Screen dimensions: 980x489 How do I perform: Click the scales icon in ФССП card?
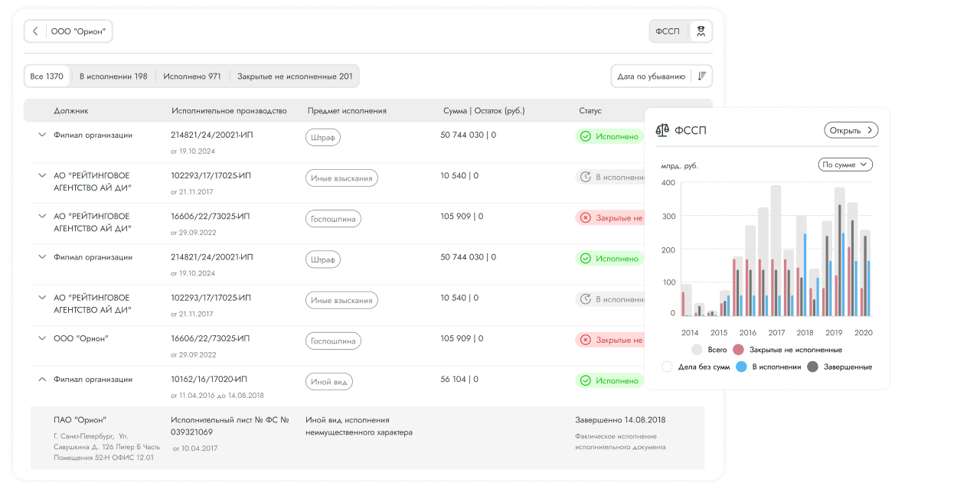pos(662,131)
